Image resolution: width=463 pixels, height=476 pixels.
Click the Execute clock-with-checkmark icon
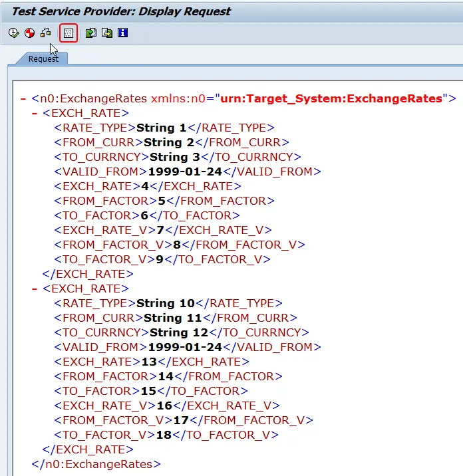(14, 33)
